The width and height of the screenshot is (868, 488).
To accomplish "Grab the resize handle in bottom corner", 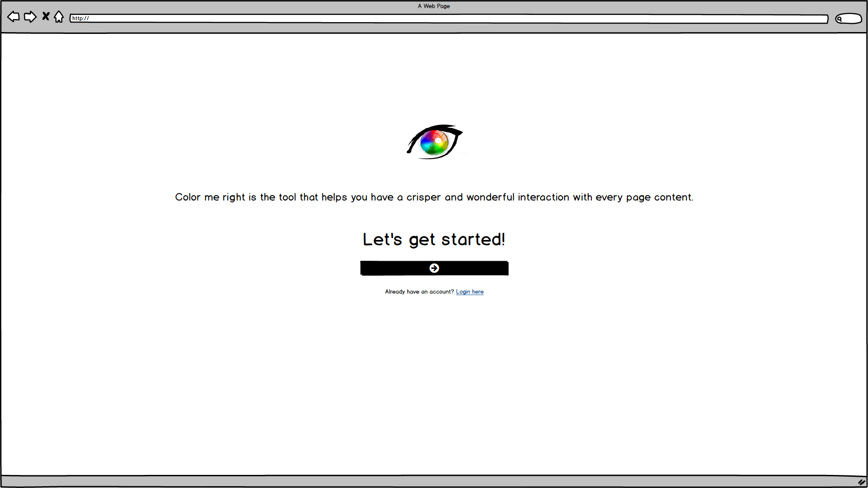I will 861,482.
